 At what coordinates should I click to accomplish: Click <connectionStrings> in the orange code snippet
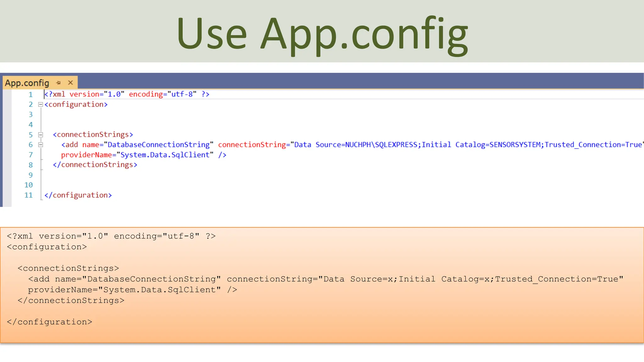pyautogui.click(x=68, y=268)
